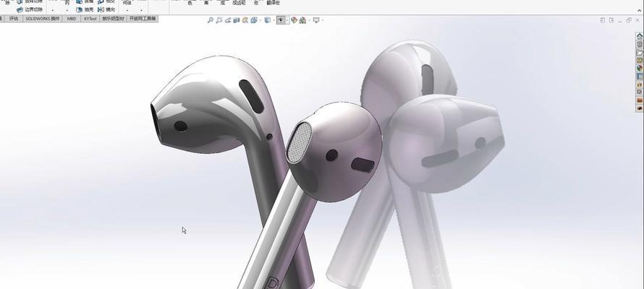644x289 pixels.
Task: Expand the Hide/Show Items dropdown arrow
Action: tap(287, 20)
